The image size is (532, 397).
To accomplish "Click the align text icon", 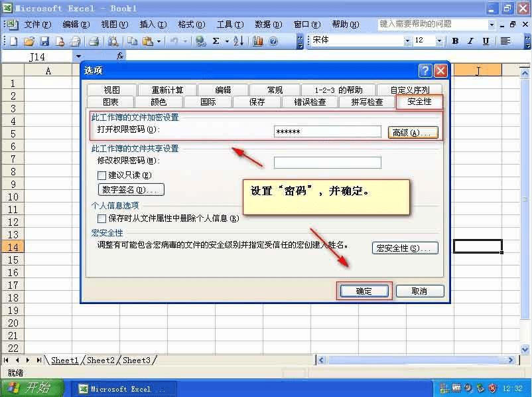I will coord(505,41).
